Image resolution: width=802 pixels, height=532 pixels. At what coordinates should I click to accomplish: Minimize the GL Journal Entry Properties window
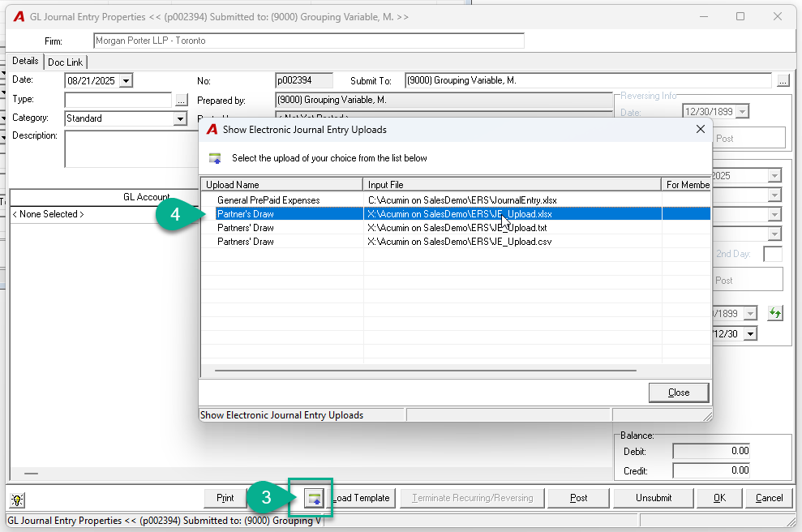[704, 16]
